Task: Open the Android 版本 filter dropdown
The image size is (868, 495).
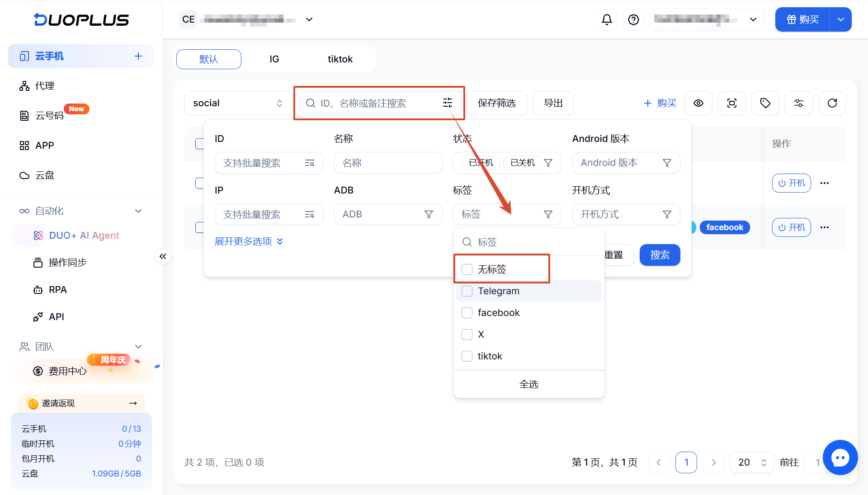Action: pos(626,163)
